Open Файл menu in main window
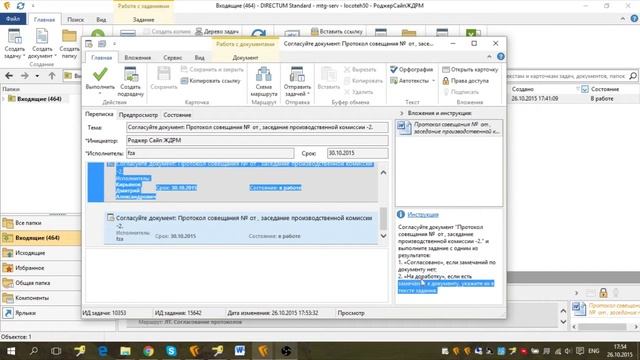 [x=13, y=19]
